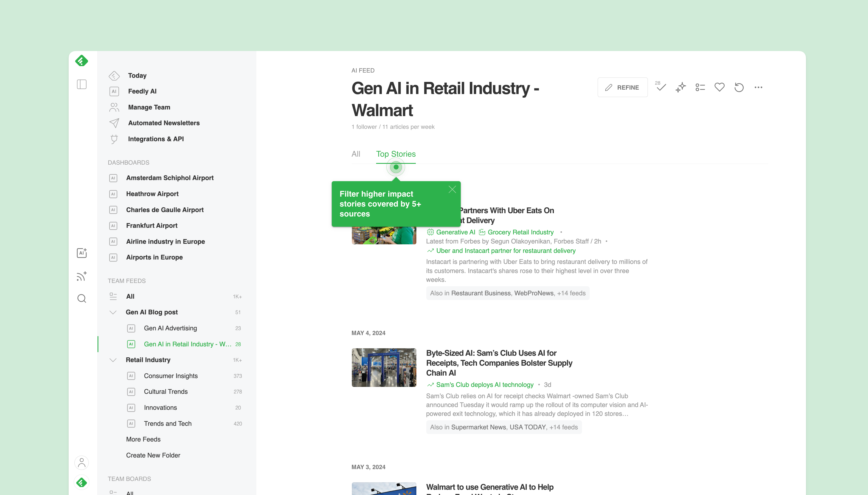
Task: Change the list layout view icon
Action: 700,87
